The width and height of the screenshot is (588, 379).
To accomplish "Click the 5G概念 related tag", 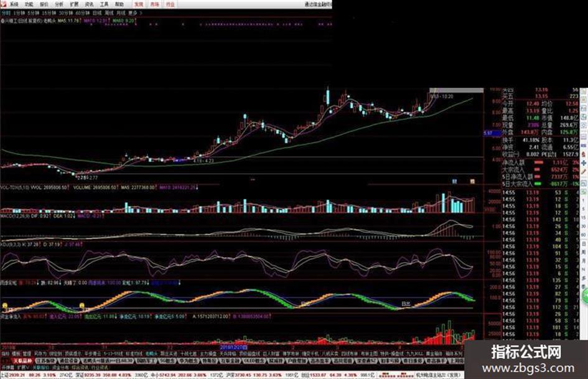I will pos(167,361).
